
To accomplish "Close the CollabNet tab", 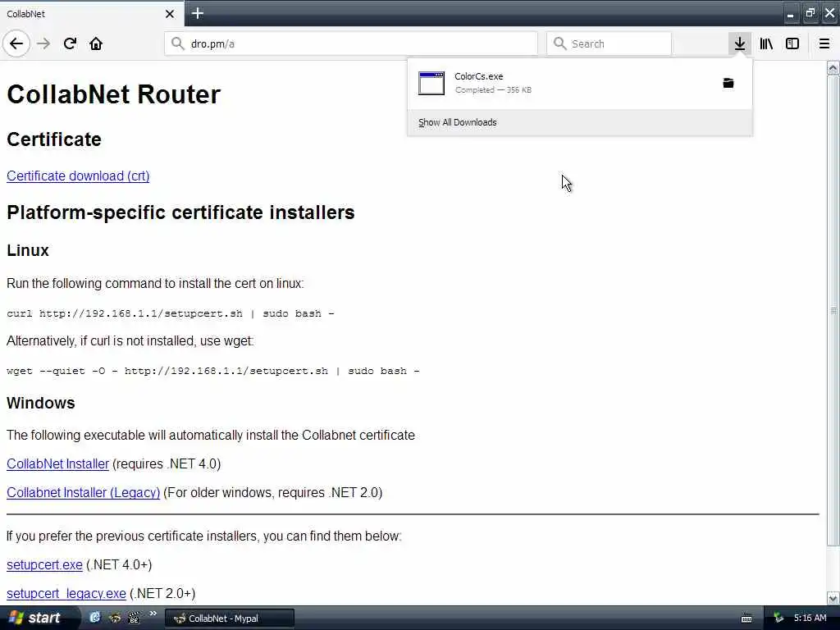I will point(170,14).
